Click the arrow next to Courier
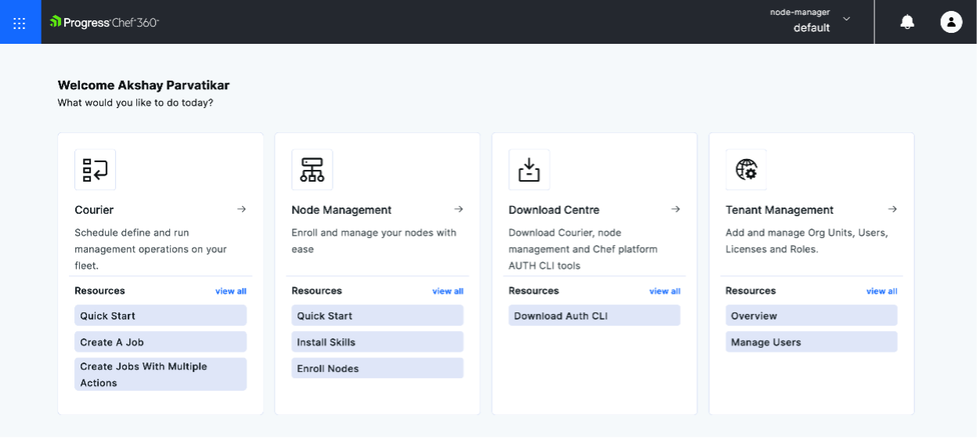Screen dimensions: 980x440 point(241,209)
